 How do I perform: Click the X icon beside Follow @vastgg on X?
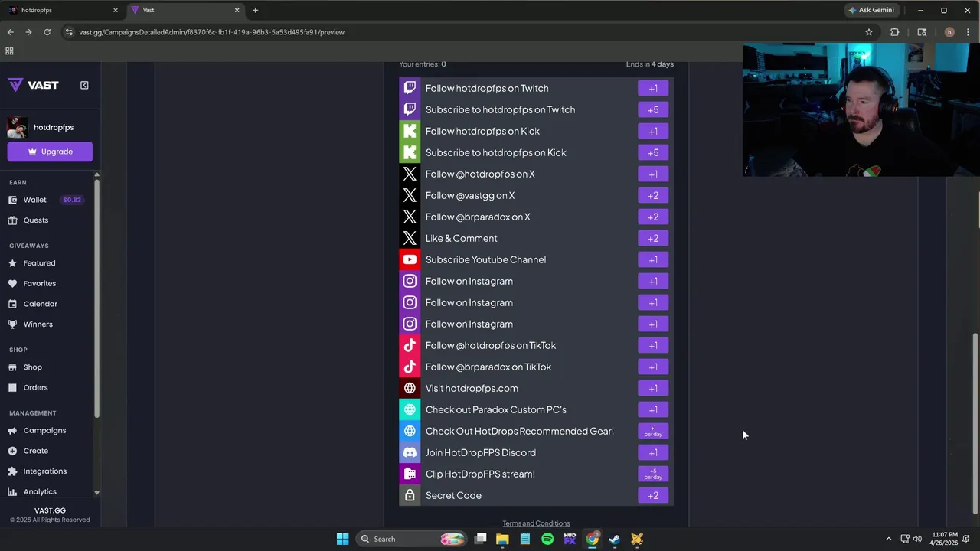pyautogui.click(x=410, y=195)
